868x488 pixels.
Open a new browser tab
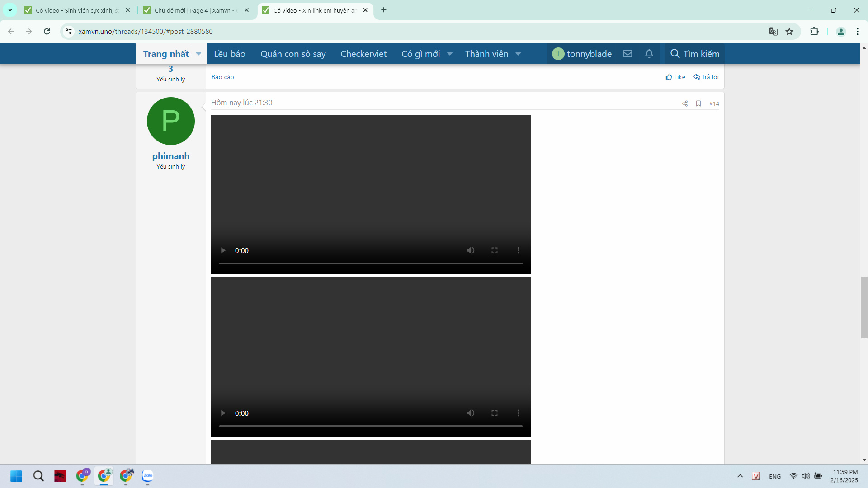click(384, 10)
